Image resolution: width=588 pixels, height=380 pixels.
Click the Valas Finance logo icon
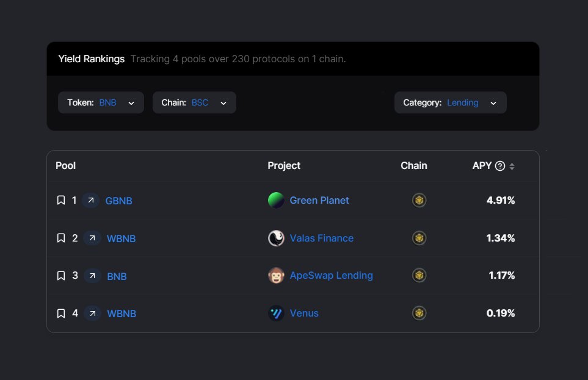[x=276, y=238]
